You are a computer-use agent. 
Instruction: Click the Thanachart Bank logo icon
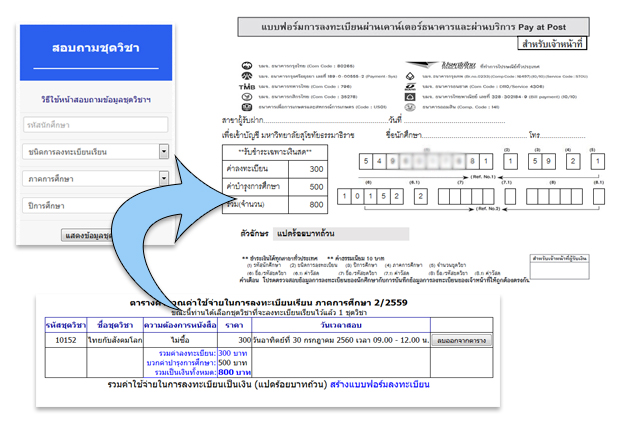pyautogui.click(x=410, y=86)
